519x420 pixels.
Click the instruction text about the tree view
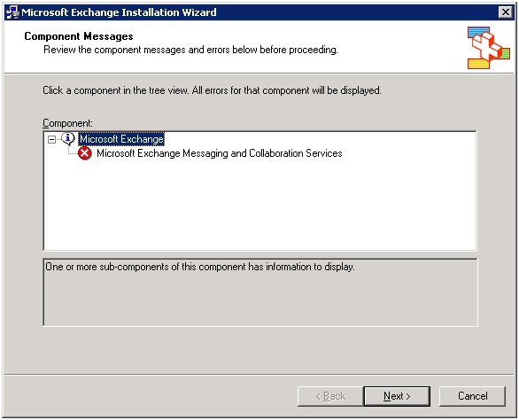[x=212, y=90]
